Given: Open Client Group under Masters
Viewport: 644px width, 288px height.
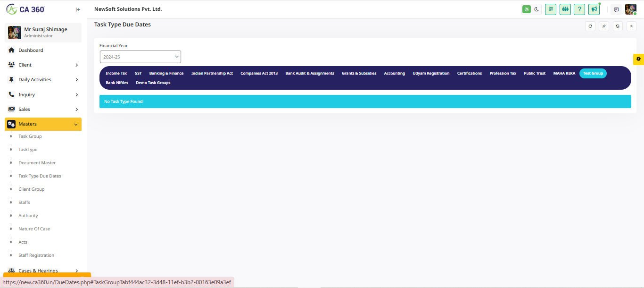Looking at the screenshot, I should 32,189.
